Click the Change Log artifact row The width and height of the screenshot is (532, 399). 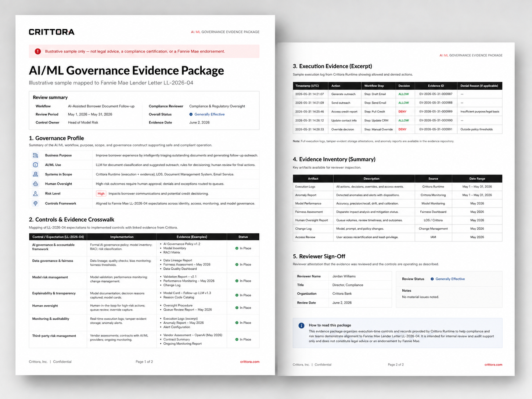point(398,229)
